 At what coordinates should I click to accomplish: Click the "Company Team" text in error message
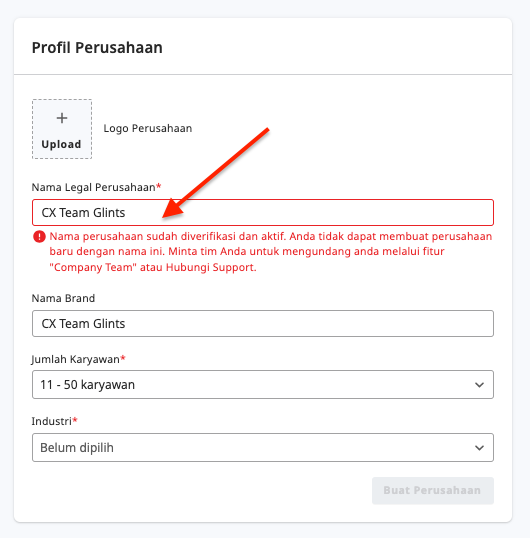pyautogui.click(x=93, y=267)
